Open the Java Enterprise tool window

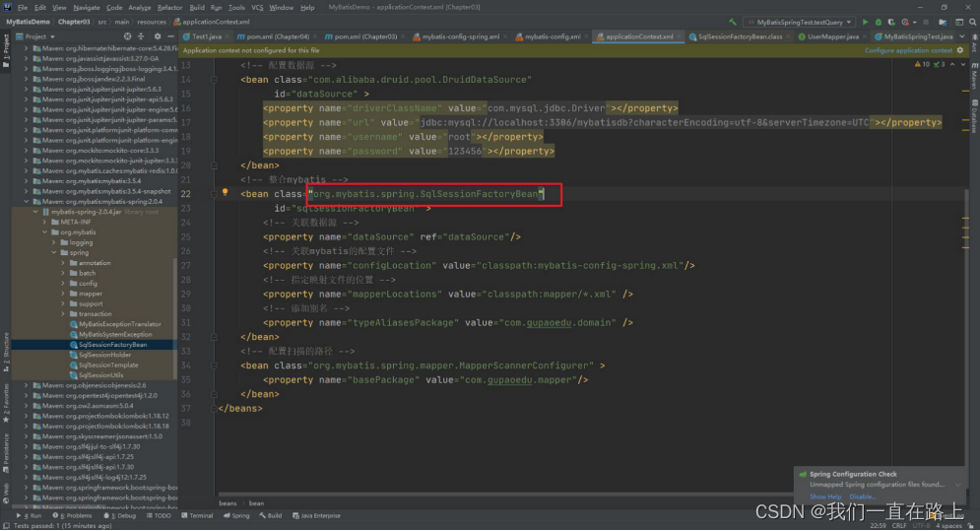[316, 516]
